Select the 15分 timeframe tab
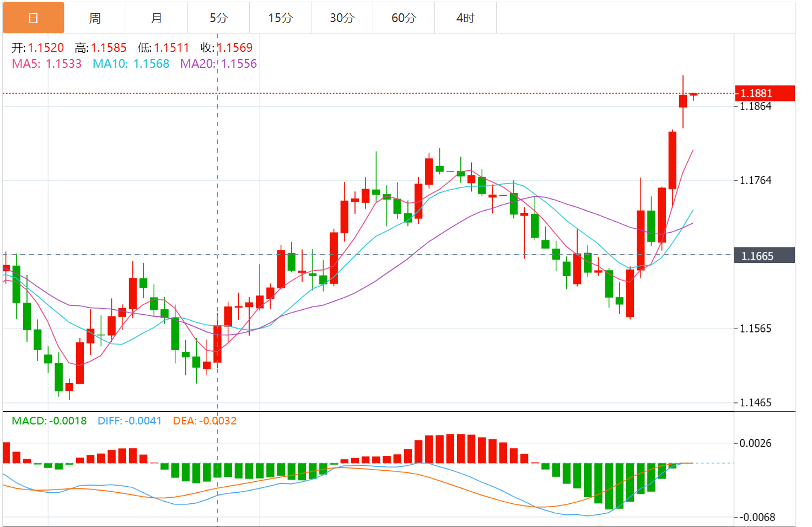Screen dimensions: 812x527 (280, 18)
